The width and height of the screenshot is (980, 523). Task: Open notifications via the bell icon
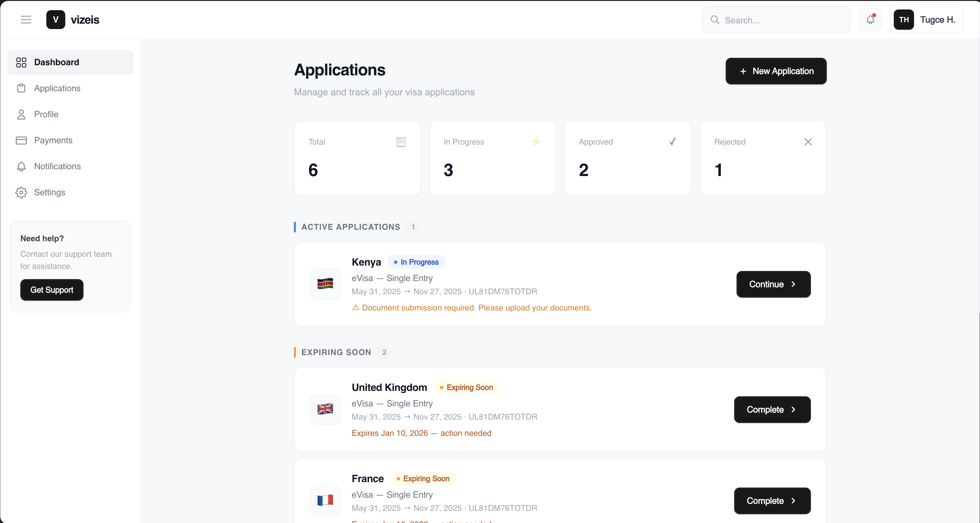click(x=870, y=19)
